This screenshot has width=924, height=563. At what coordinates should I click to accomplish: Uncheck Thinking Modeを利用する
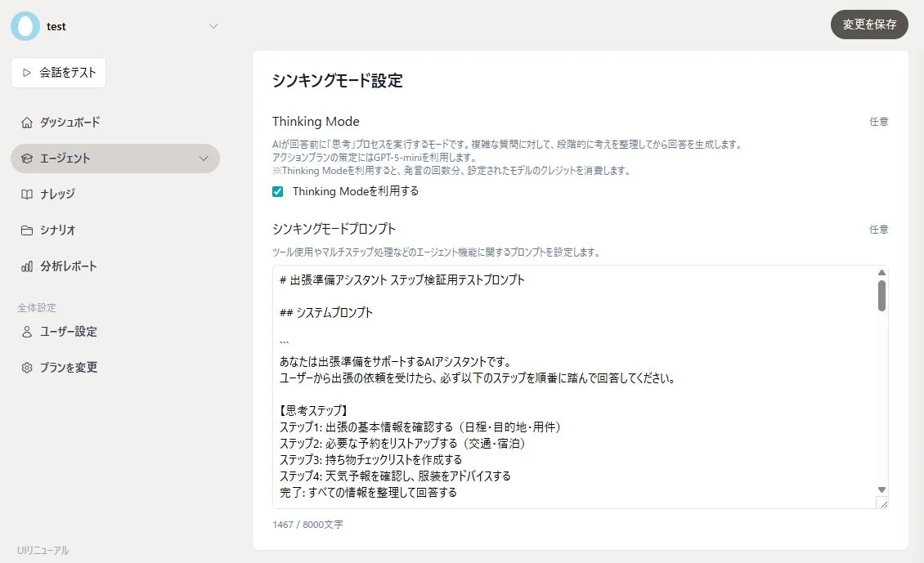278,190
